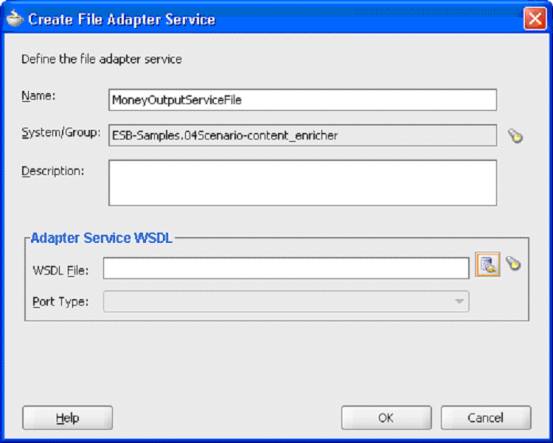Click the WSDL File browse flashlight icon
This screenshot has height=443, width=553.
(x=514, y=263)
